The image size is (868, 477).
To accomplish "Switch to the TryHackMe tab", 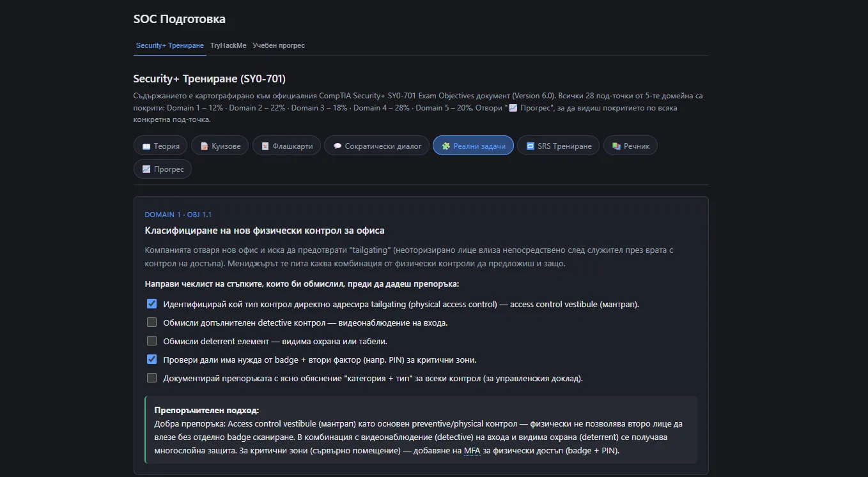I will pyautogui.click(x=228, y=46).
